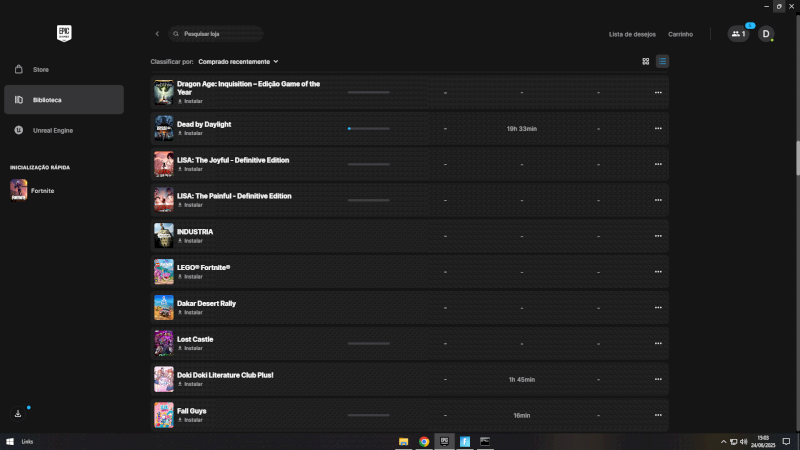Show hidden system tray icons
800x450 pixels.
723,442
